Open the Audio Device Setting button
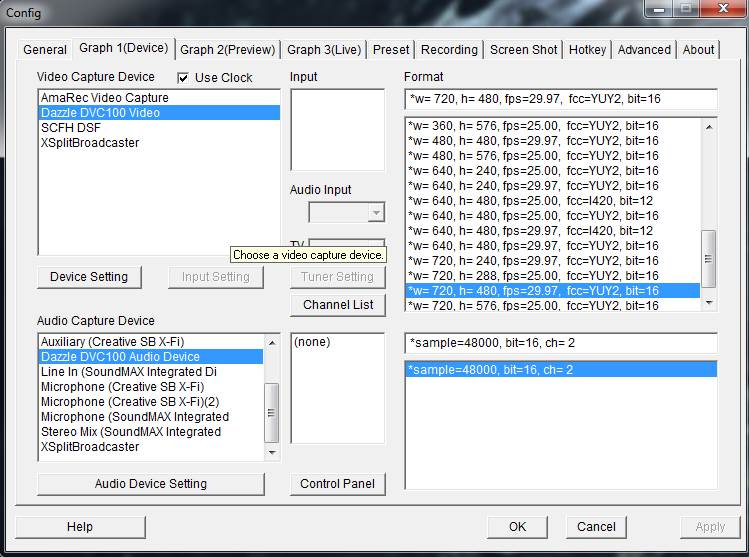The width and height of the screenshot is (749, 557). coord(151,484)
